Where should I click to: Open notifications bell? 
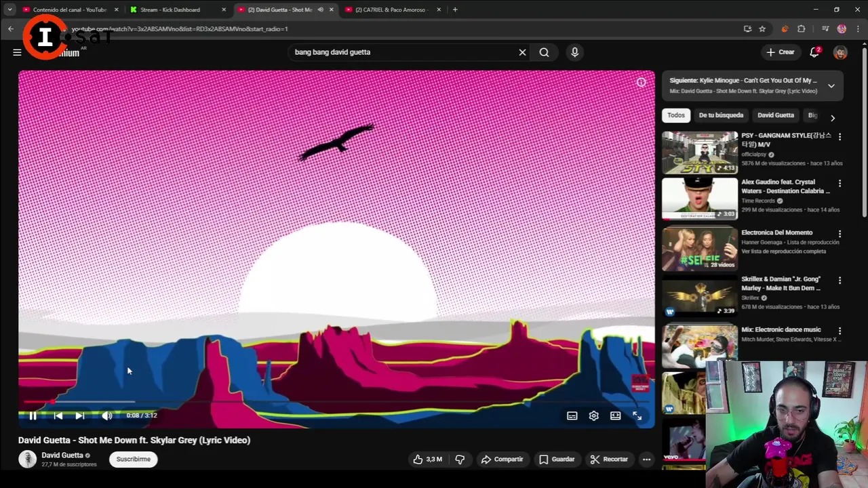point(814,52)
